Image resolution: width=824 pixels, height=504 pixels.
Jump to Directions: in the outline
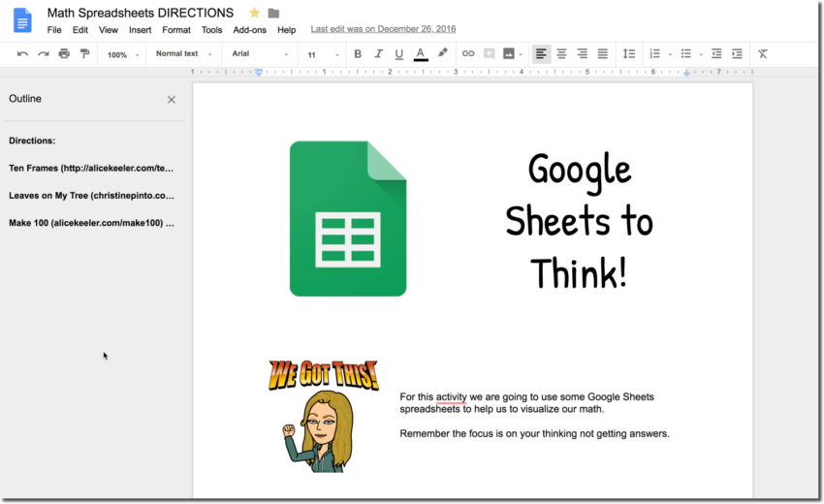(32, 141)
